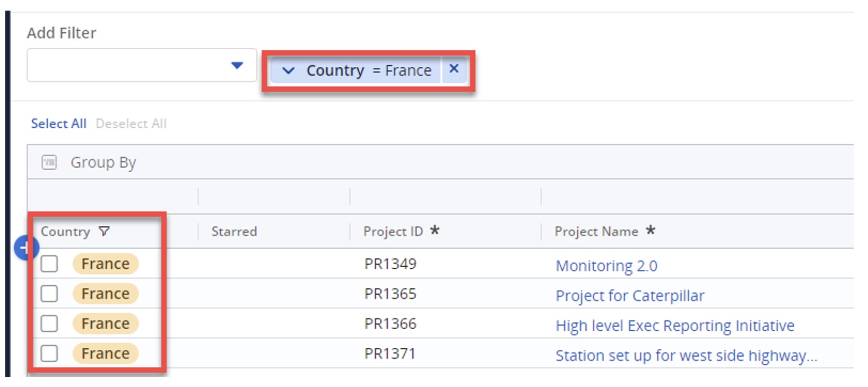Open the Project for Caterpillar link
Image resolution: width=868 pixels, height=387 pixels.
point(630,295)
